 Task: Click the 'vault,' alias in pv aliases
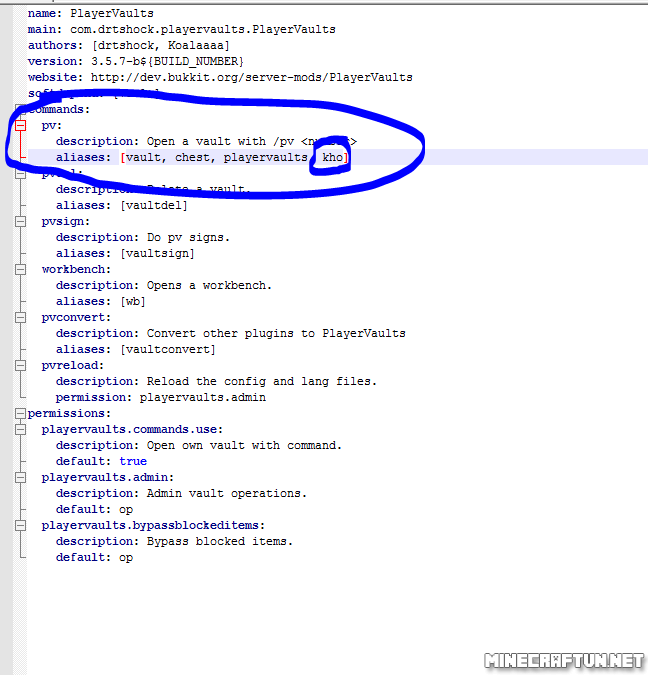coord(146,157)
